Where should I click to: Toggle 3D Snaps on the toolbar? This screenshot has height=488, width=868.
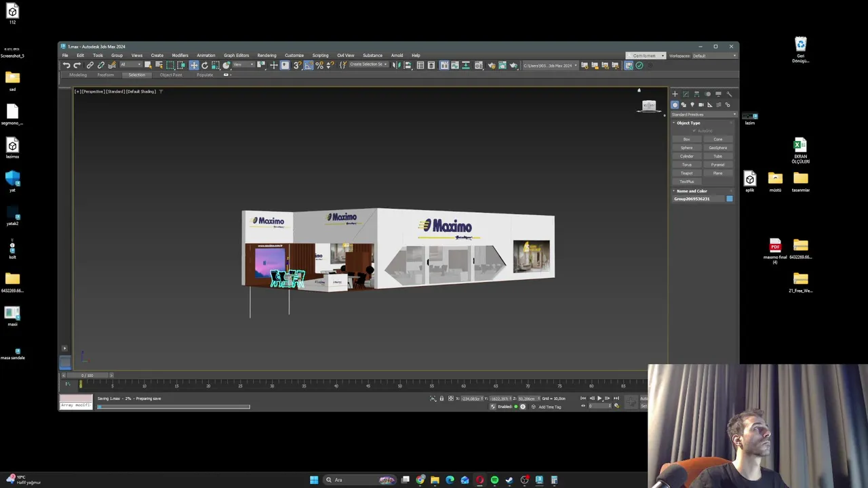(297, 65)
